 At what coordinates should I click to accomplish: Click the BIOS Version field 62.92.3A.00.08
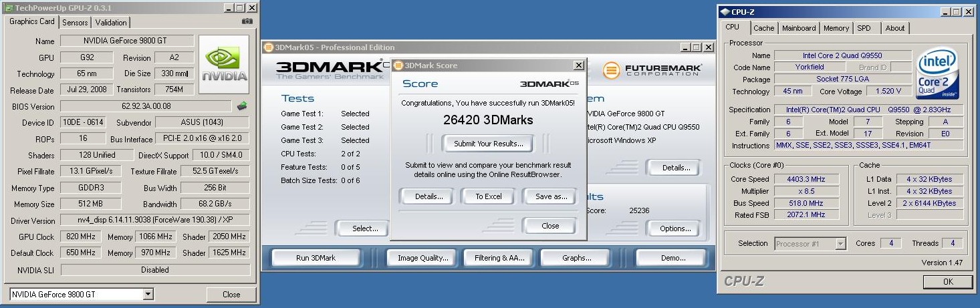coord(146,106)
